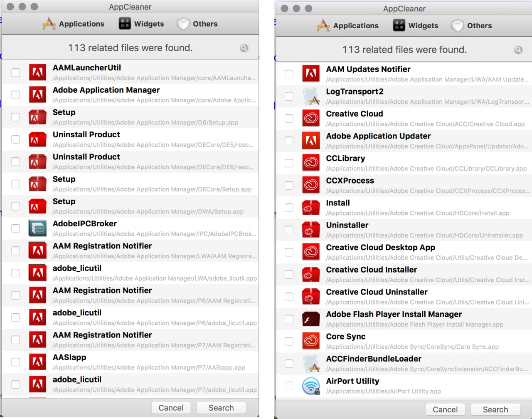
Task: Click the Setup icon for DWA/Setup.app
Action: click(37, 206)
